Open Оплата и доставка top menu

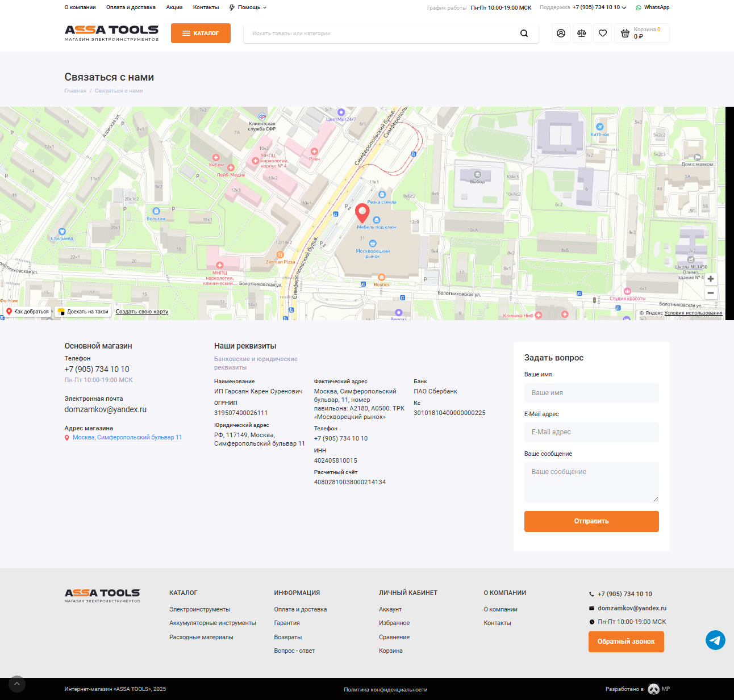tap(131, 7)
